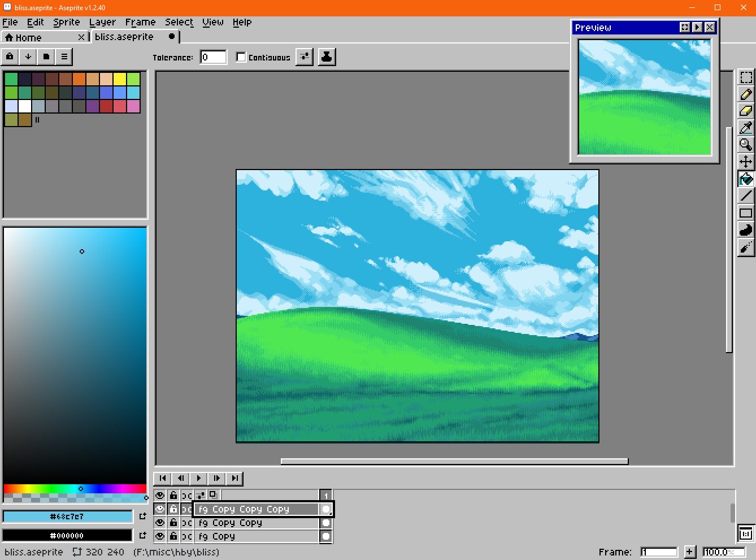Close the Home tab
Screen dimensions: 756x560
(x=81, y=37)
